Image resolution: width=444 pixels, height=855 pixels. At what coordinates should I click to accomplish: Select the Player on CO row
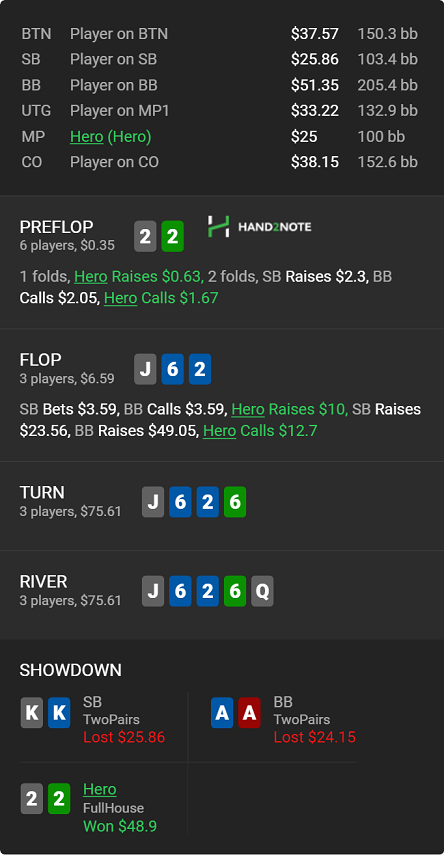[x=220, y=162]
